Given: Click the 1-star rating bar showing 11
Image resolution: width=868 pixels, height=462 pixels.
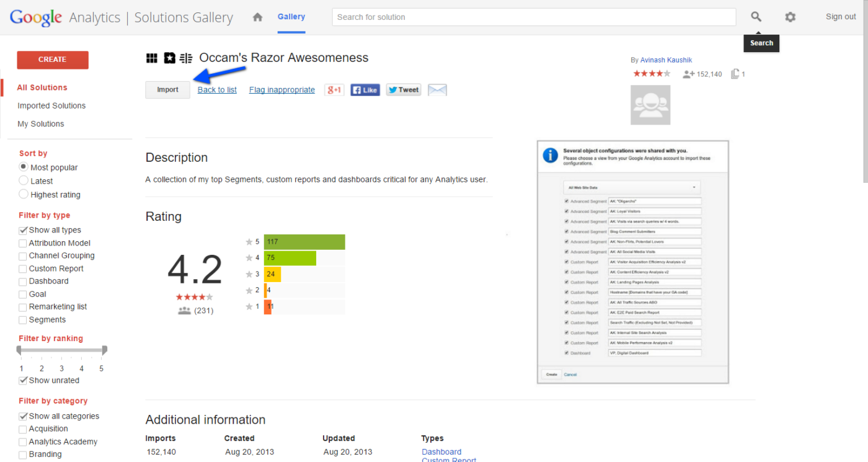Looking at the screenshot, I should [268, 306].
